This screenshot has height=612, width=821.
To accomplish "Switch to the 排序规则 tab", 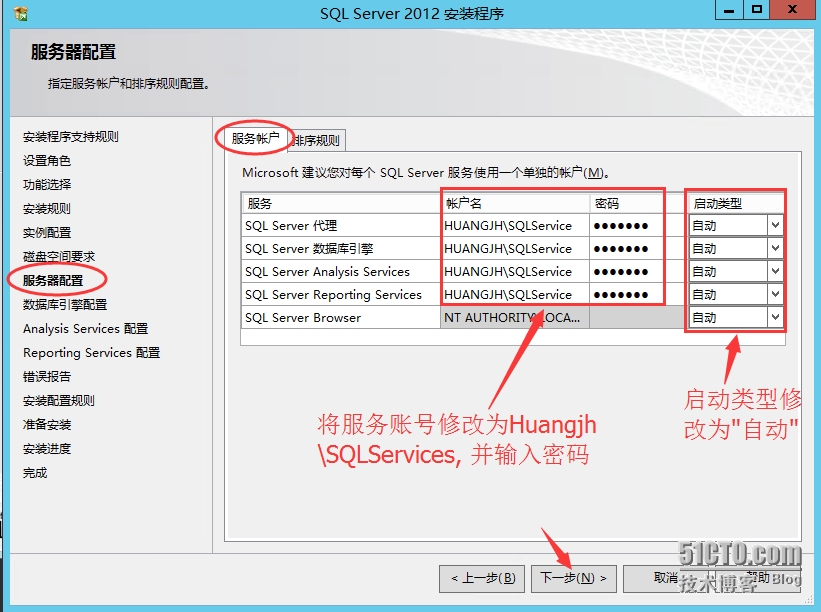I will (x=316, y=140).
